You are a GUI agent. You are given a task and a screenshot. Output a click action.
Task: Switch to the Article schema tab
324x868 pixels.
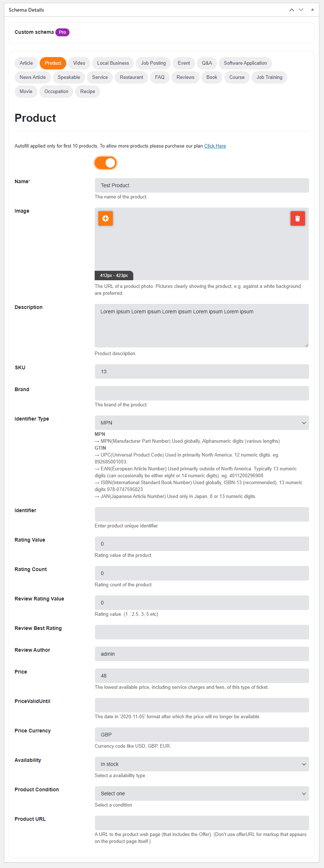[x=26, y=63]
